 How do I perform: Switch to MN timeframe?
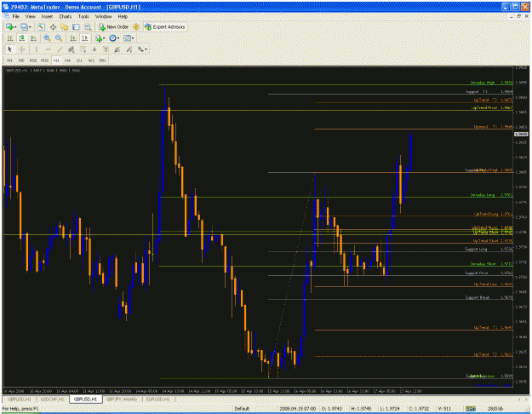point(102,60)
